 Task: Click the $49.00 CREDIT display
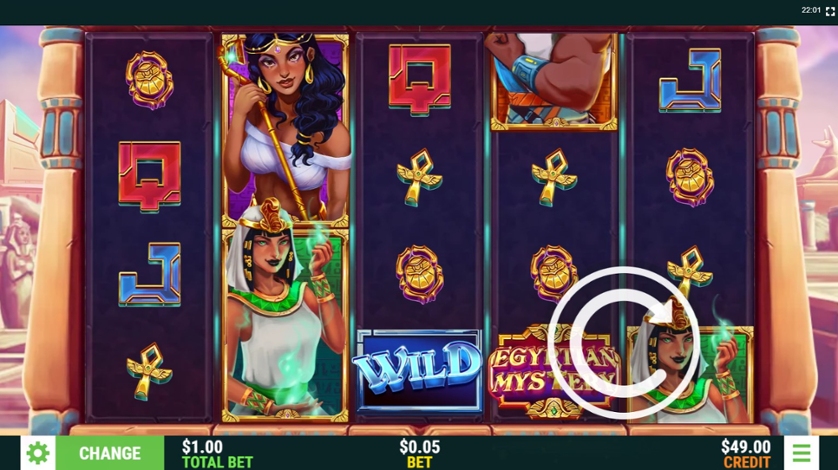click(746, 453)
